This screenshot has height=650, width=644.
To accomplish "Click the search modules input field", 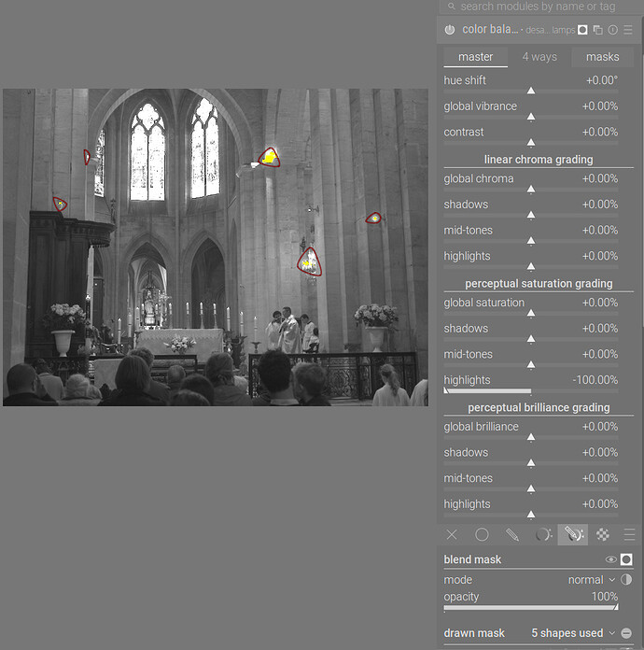I will point(539,7).
